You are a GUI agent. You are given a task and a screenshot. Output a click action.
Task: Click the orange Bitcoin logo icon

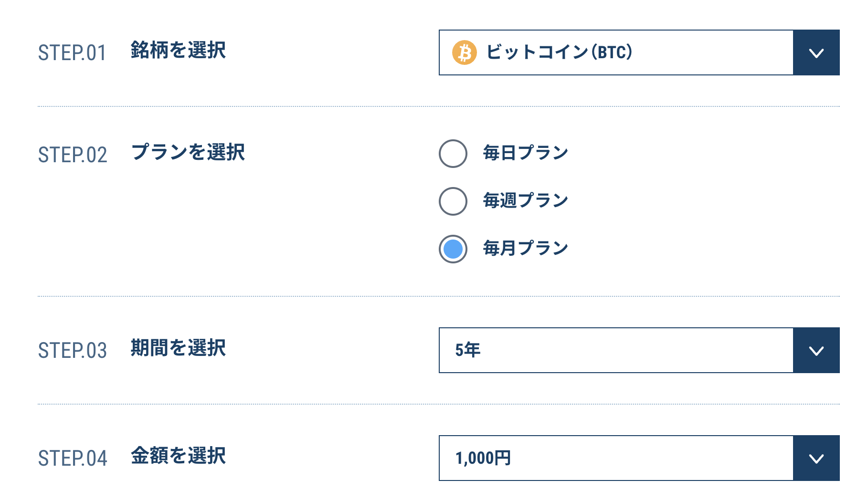464,52
